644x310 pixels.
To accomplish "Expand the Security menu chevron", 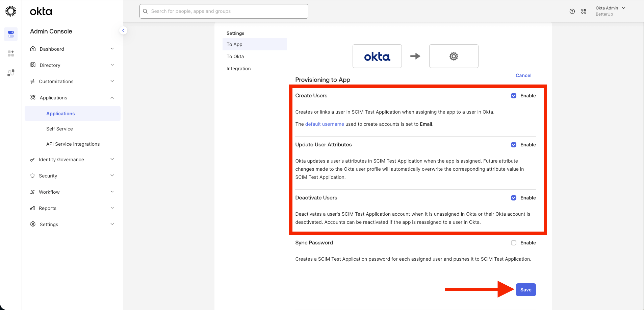I will pos(112,175).
